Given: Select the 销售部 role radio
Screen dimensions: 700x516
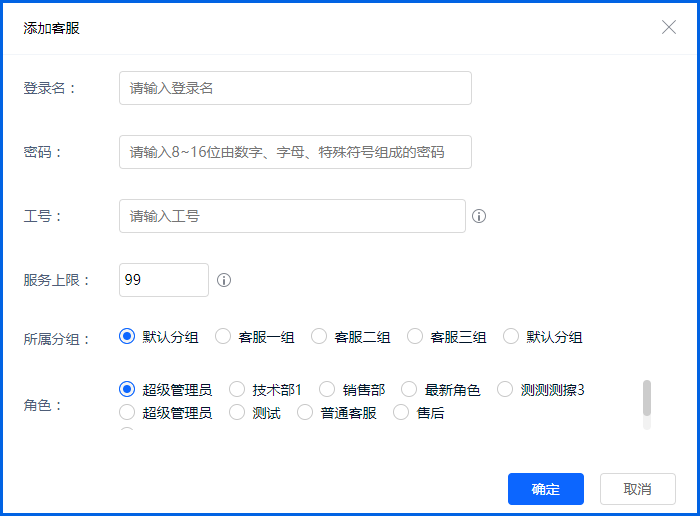Looking at the screenshot, I should pyautogui.click(x=327, y=389).
